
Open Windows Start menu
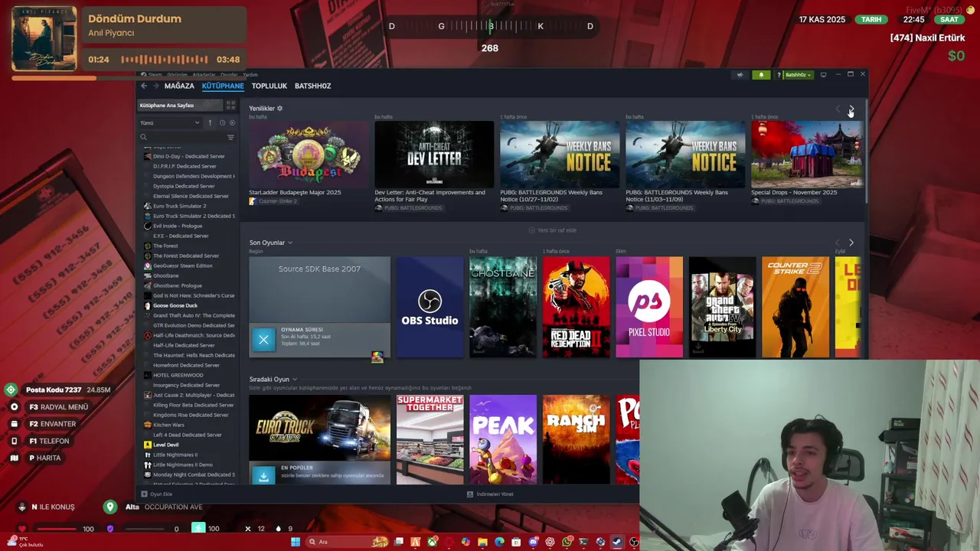(x=296, y=542)
